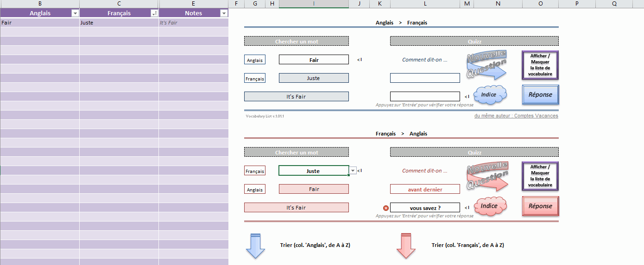Open the Français column filter dropdown
This screenshot has height=265, width=644.
(x=154, y=13)
